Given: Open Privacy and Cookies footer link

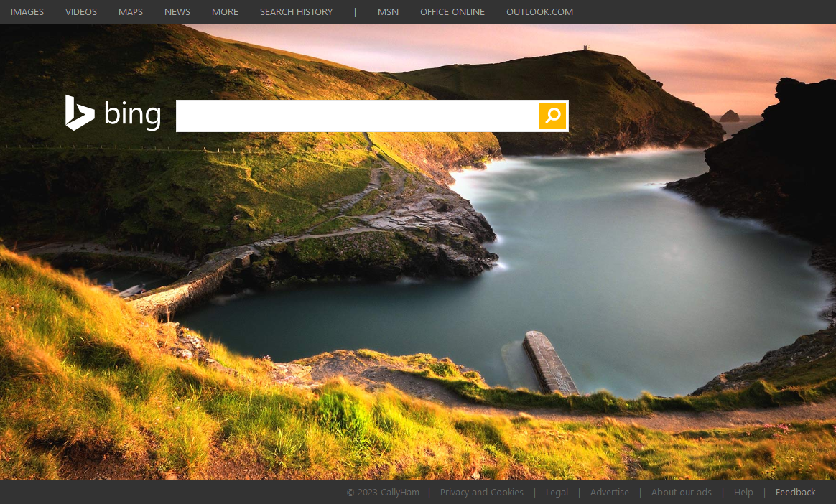Looking at the screenshot, I should click(x=481, y=493).
